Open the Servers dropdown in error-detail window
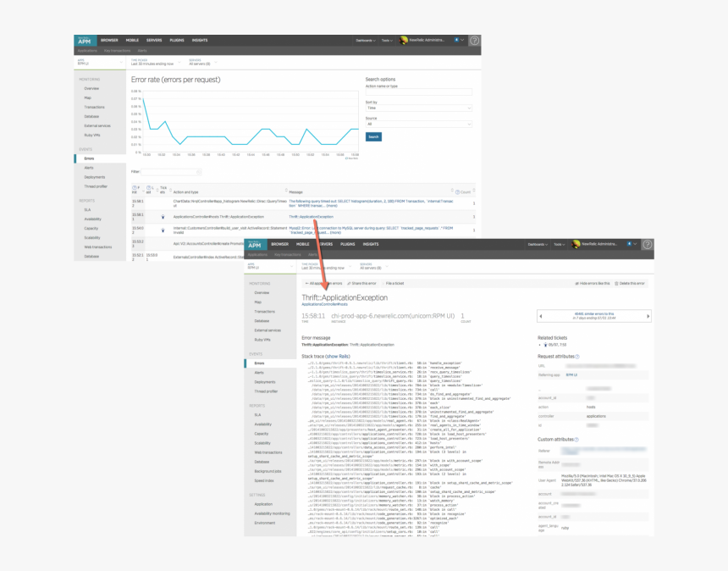Viewport: 728px width, 571px height. click(x=374, y=266)
